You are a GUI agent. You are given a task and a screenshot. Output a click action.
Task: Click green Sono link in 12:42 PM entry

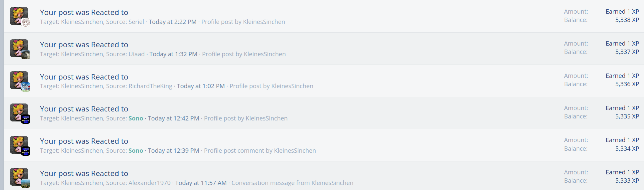tap(136, 118)
